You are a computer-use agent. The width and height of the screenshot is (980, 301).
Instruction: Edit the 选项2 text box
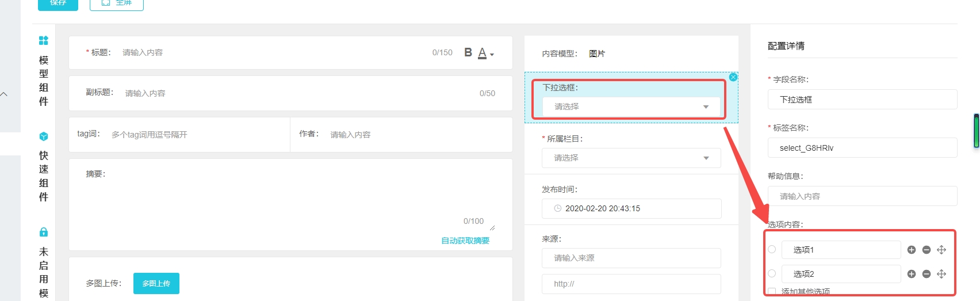pyautogui.click(x=841, y=274)
